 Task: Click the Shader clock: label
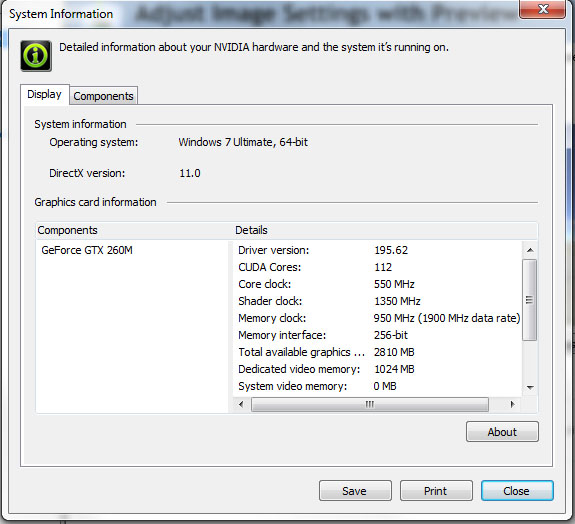tap(270, 301)
